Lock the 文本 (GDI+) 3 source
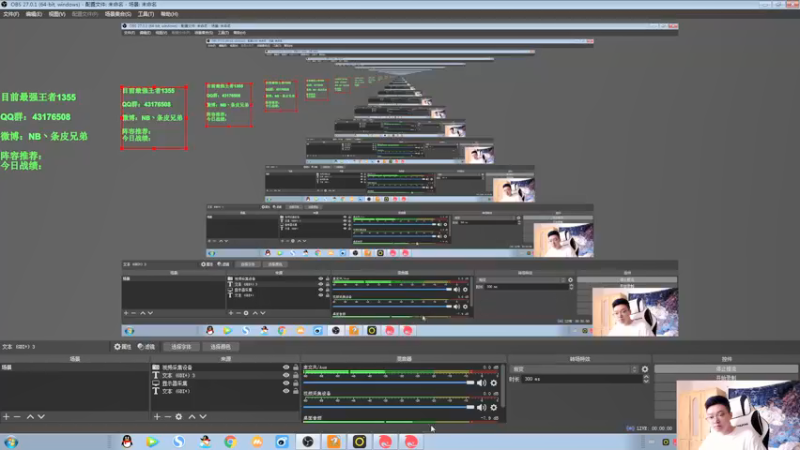 tap(295, 375)
